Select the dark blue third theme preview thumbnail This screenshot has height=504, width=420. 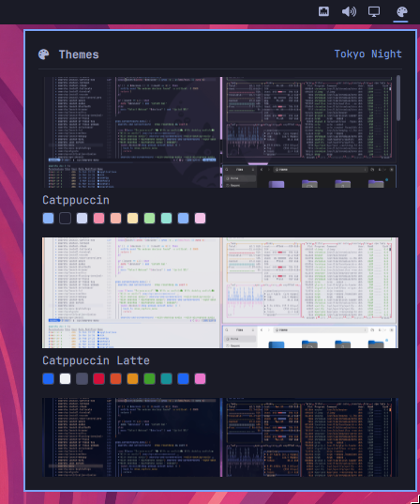point(220,437)
